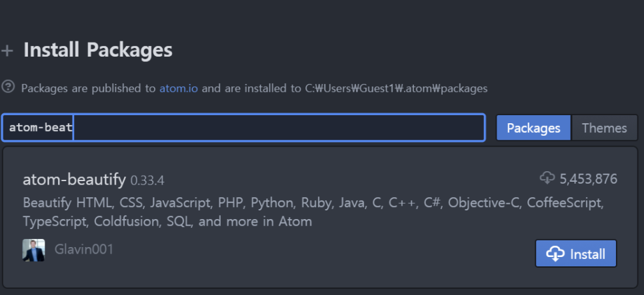
Task: Click the plus icon beside Install Packages
Action: click(x=7, y=51)
